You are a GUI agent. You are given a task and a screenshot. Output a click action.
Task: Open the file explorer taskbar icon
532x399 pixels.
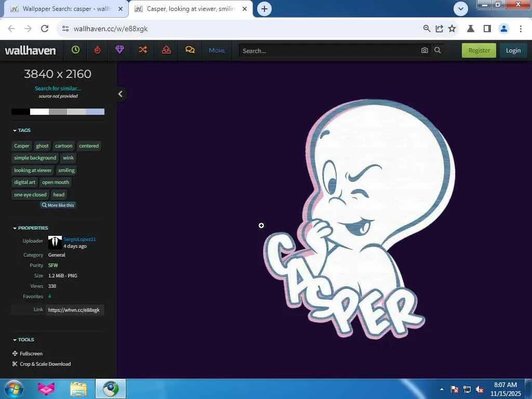(x=78, y=389)
